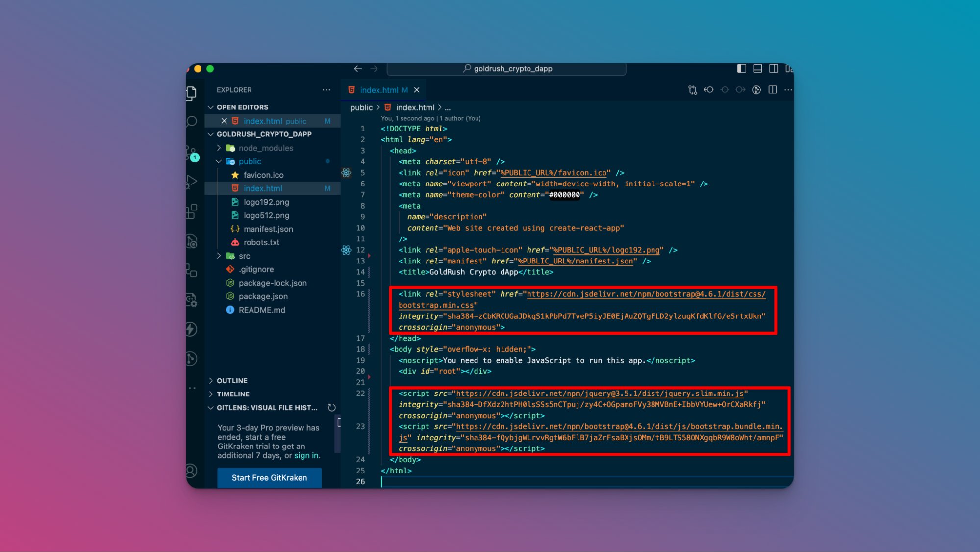The image size is (980, 552).
Task: Go back using the left arrow
Action: click(x=358, y=69)
